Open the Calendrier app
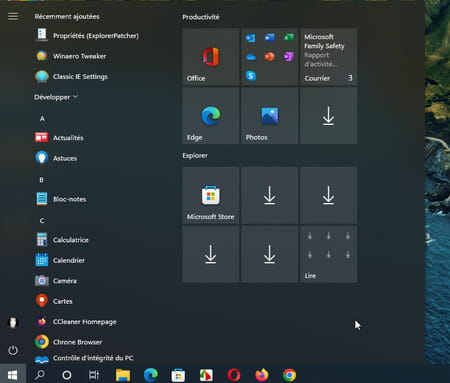This screenshot has height=383, width=450. click(x=60, y=260)
